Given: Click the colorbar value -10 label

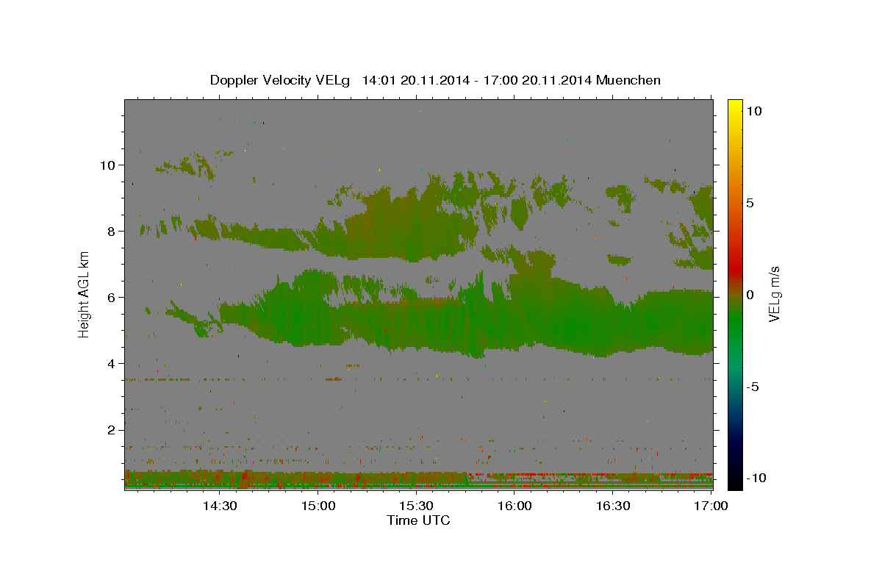Looking at the screenshot, I should click(756, 478).
